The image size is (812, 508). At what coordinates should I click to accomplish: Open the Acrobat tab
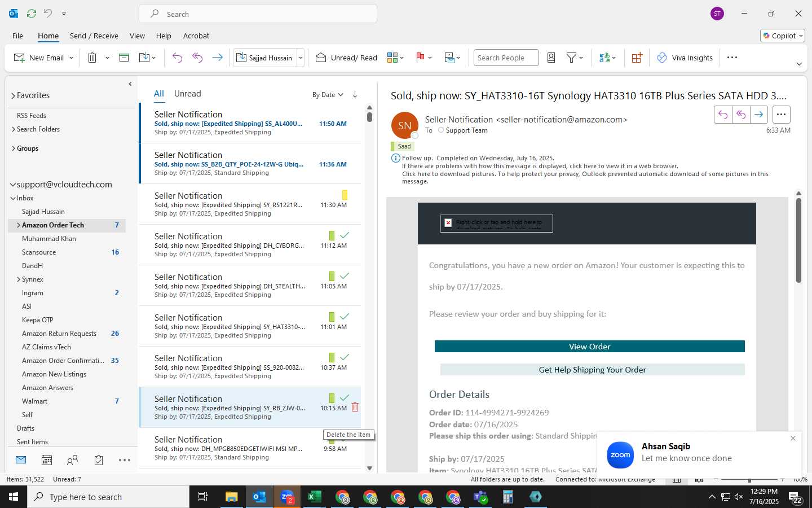pyautogui.click(x=196, y=36)
